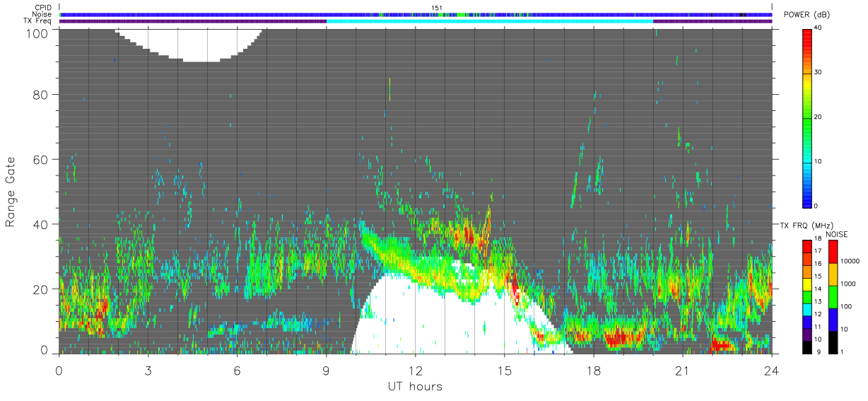Viewport: 868px width, 401px height.
Task: Click the '40' tick on Range Gate axis
Action: coord(41,224)
